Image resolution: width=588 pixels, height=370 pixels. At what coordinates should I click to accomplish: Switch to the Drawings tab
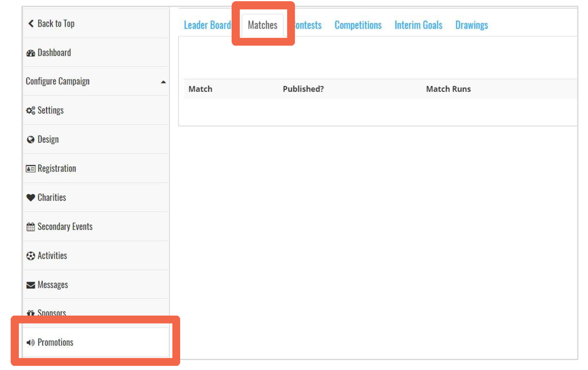coord(471,25)
